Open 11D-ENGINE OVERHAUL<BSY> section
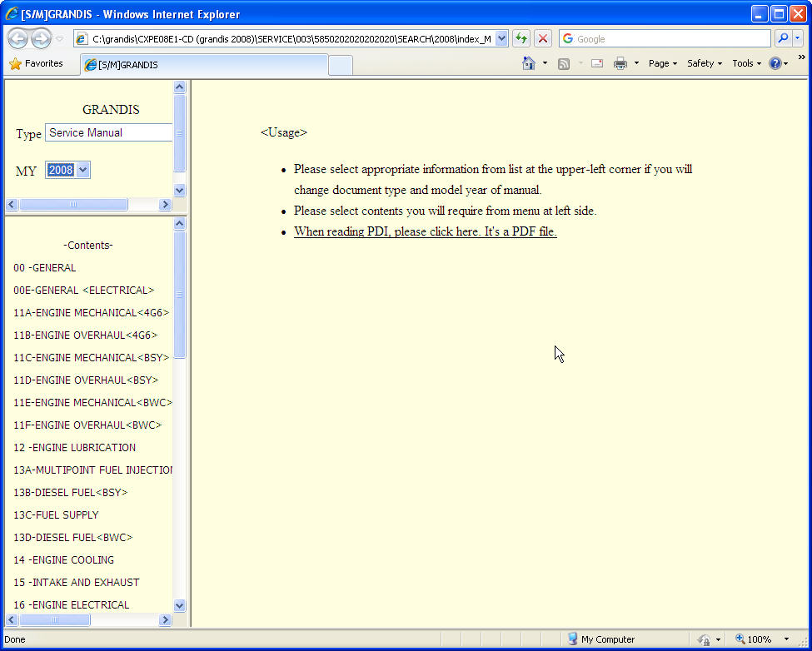 [86, 380]
